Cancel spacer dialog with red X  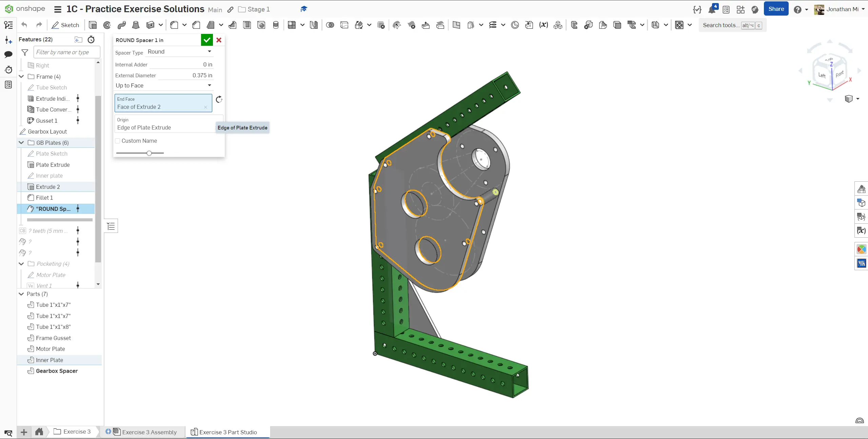click(x=219, y=40)
